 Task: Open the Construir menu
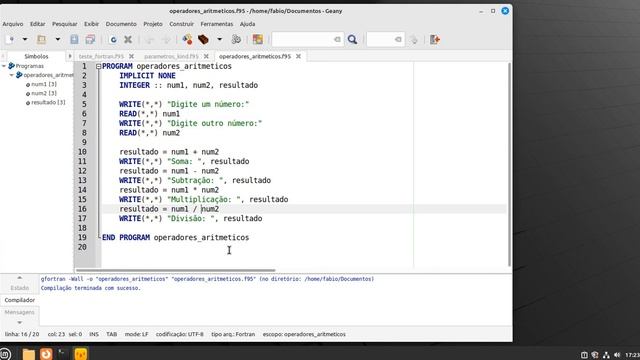(x=182, y=24)
